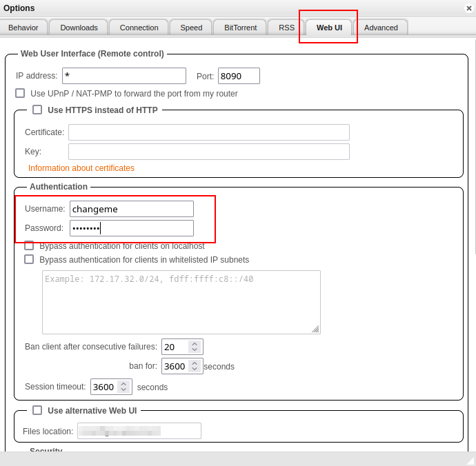Decrease the Session timeout value
The height and width of the screenshot is (466, 476).
coord(123,389)
